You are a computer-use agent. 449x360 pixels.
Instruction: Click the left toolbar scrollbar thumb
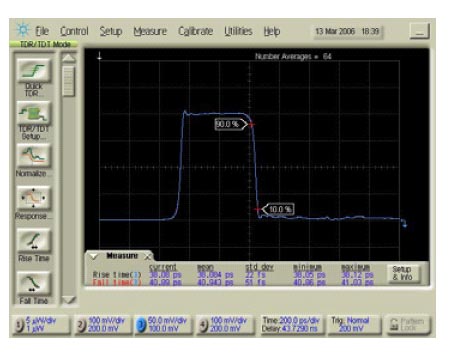coord(69,81)
